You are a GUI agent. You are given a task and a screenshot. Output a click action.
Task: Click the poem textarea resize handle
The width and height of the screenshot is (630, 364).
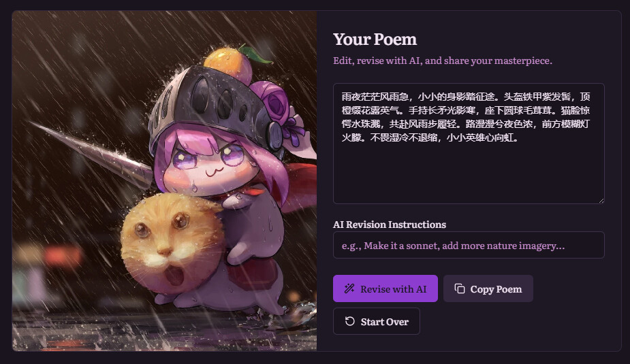601,201
